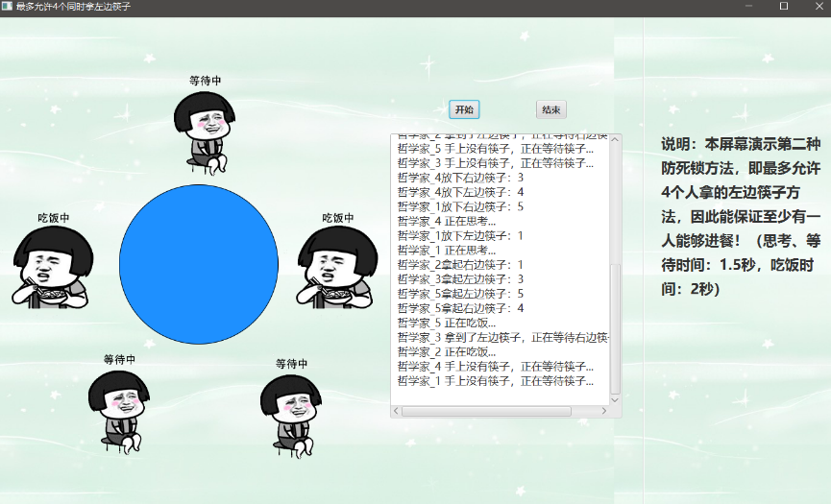The width and height of the screenshot is (831, 504).
Task: Click the 结束 button
Action: coord(551,109)
